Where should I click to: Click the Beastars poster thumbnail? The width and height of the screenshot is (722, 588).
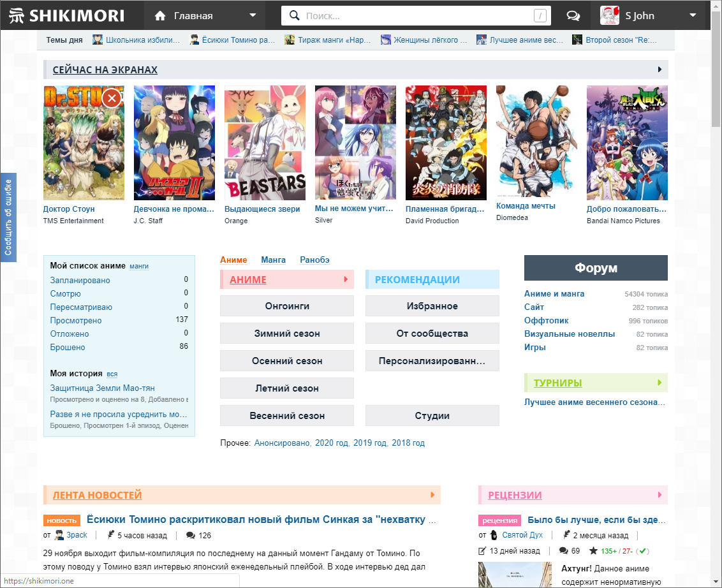coord(265,143)
